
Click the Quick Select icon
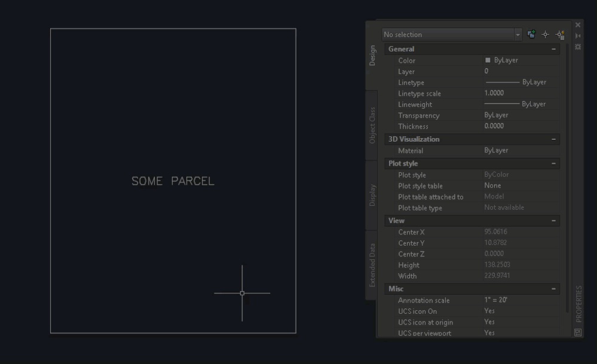pyautogui.click(x=560, y=35)
